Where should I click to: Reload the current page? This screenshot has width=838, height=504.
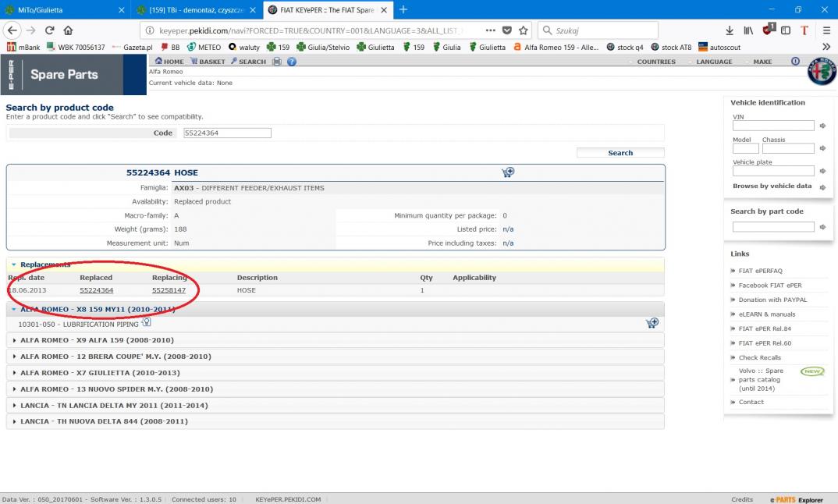tap(50, 30)
